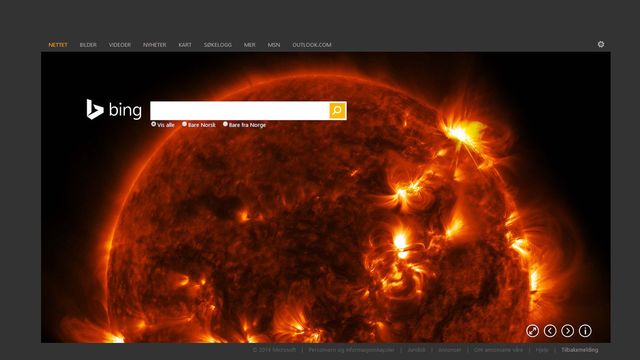The height and width of the screenshot is (360, 640).
Task: Show next background image arrow
Action: (x=567, y=331)
